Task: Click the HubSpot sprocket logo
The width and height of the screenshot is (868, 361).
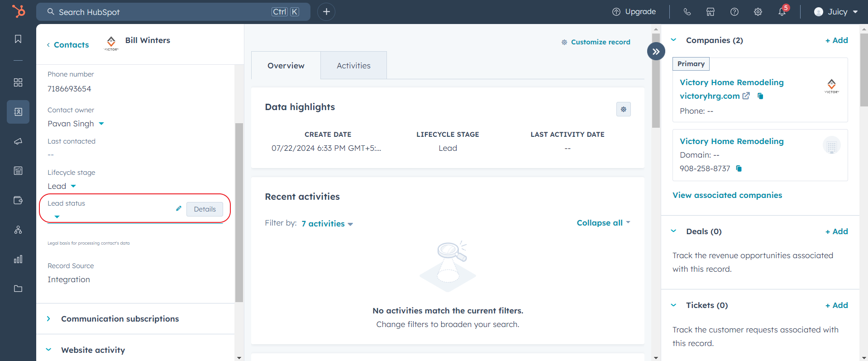Action: tap(19, 11)
